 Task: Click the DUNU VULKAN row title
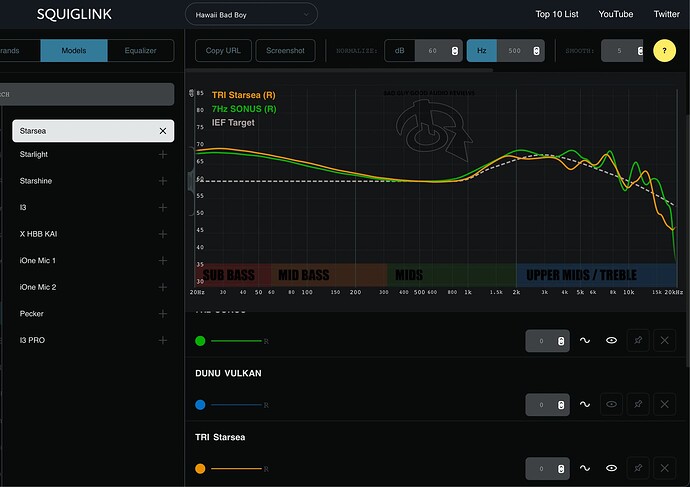[228, 373]
